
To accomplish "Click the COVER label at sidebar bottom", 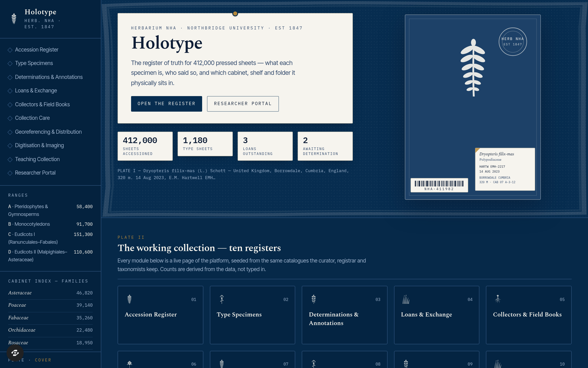I will pyautogui.click(x=43, y=360).
